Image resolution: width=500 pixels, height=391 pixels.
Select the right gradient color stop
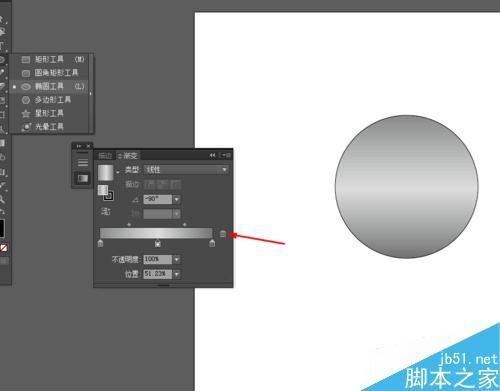(x=212, y=244)
